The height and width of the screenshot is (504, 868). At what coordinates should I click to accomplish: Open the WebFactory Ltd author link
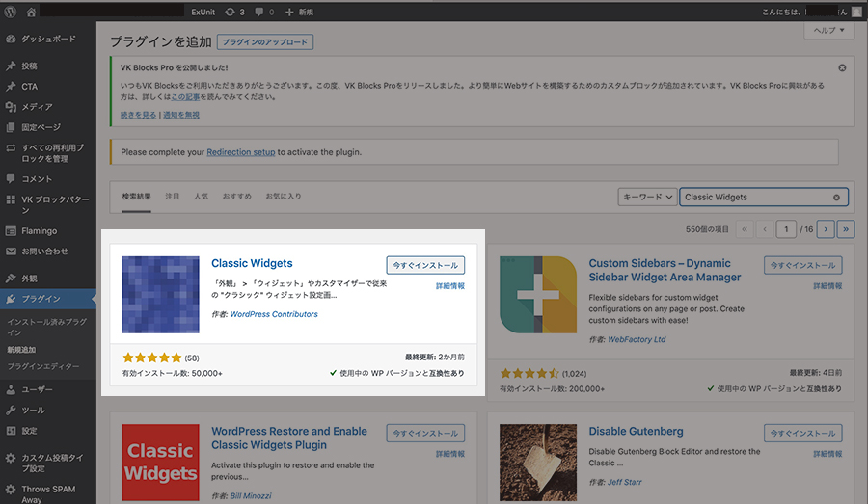[637, 339]
